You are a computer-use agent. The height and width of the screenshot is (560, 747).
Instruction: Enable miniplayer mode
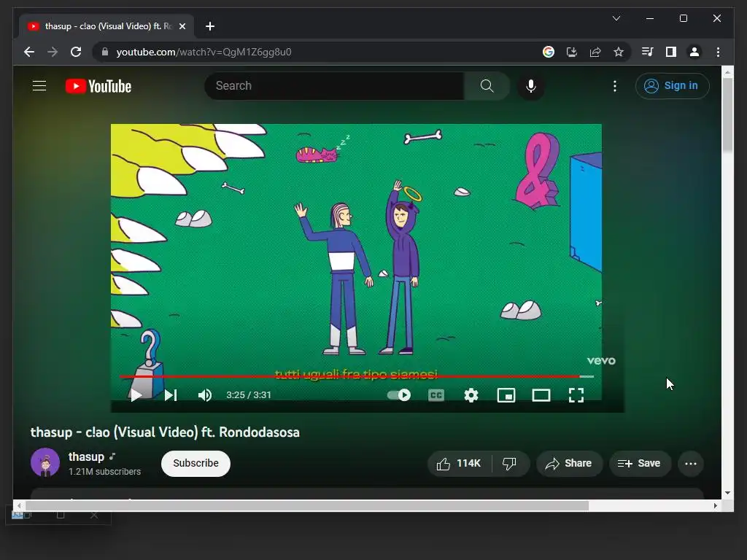(x=506, y=395)
